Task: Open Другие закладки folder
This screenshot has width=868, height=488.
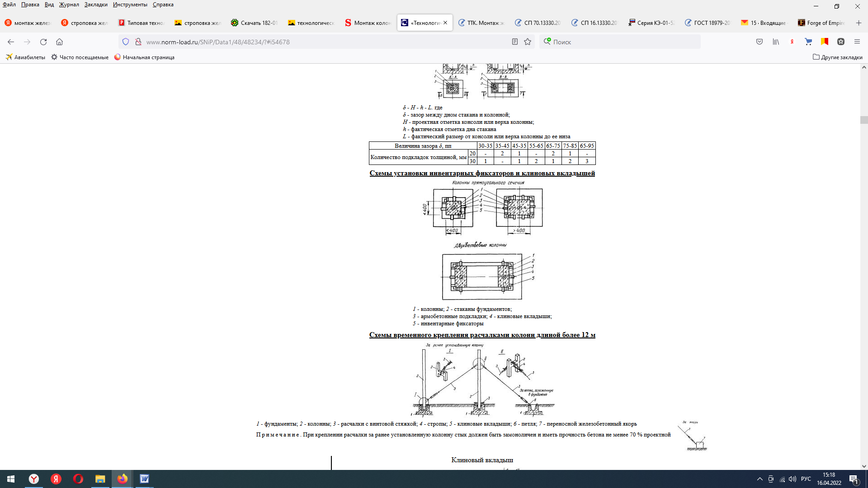Action: click(x=838, y=57)
